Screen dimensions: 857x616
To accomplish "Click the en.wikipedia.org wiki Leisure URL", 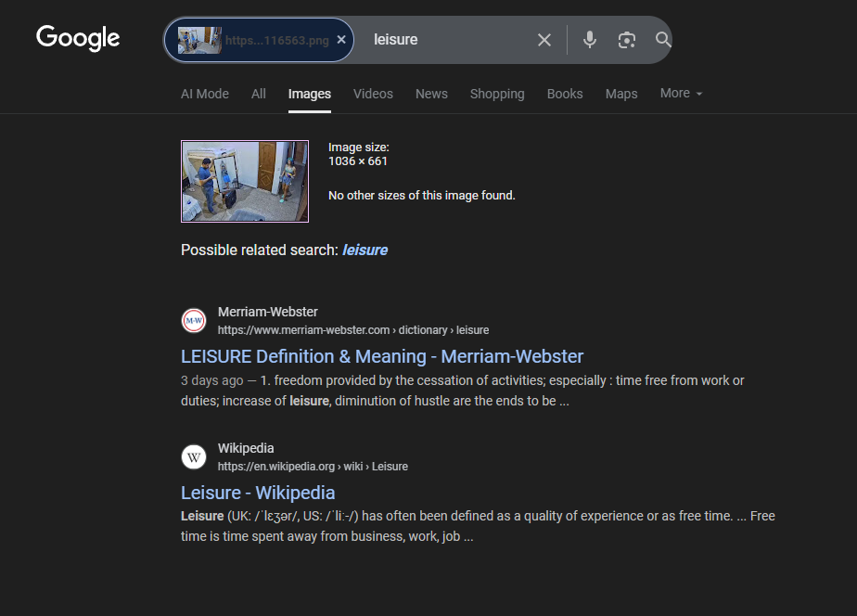I will coord(313,467).
